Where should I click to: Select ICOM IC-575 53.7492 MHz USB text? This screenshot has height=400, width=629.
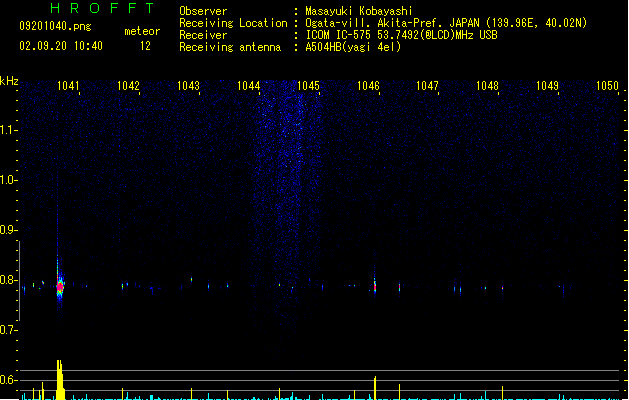pos(402,35)
